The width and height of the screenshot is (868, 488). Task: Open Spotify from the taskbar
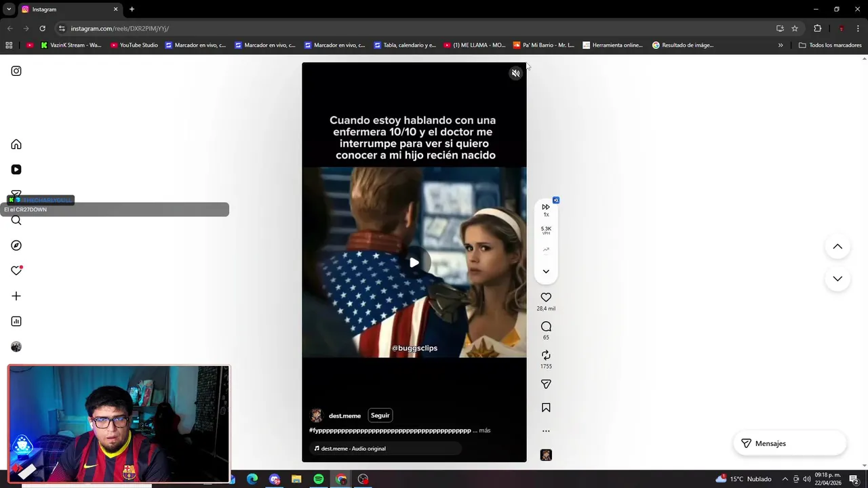(319, 479)
